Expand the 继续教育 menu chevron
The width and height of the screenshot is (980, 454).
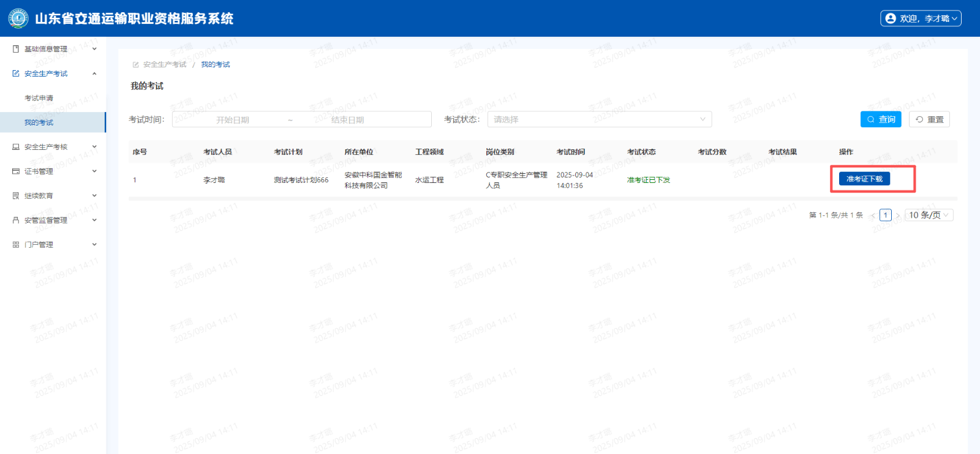[x=94, y=196]
